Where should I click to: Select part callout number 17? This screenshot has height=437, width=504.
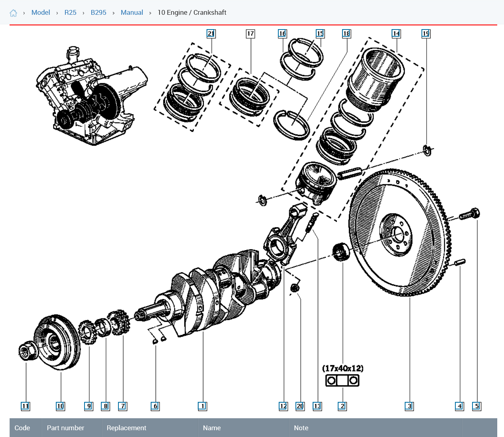(x=250, y=34)
